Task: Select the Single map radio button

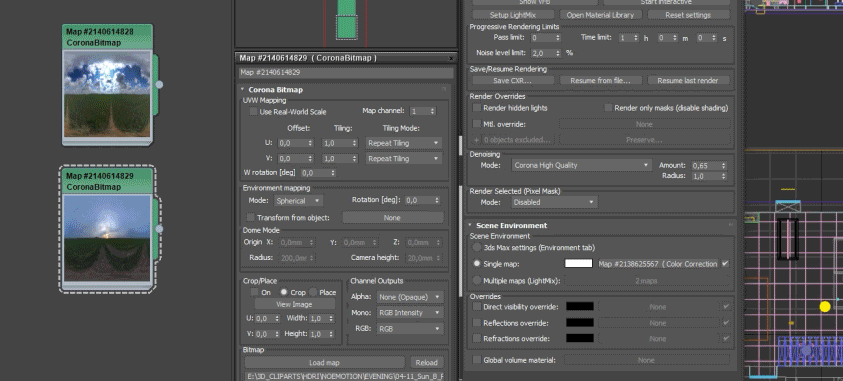Action: point(476,264)
